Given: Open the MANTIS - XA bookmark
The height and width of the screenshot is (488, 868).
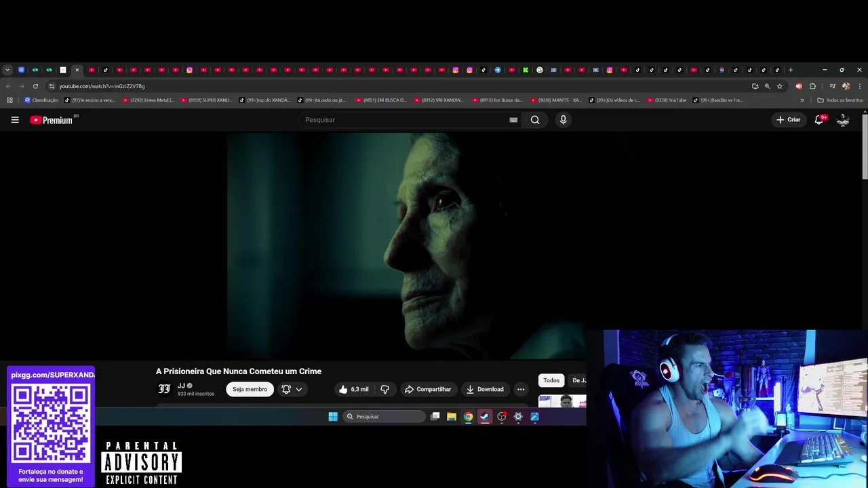Looking at the screenshot, I should point(556,100).
